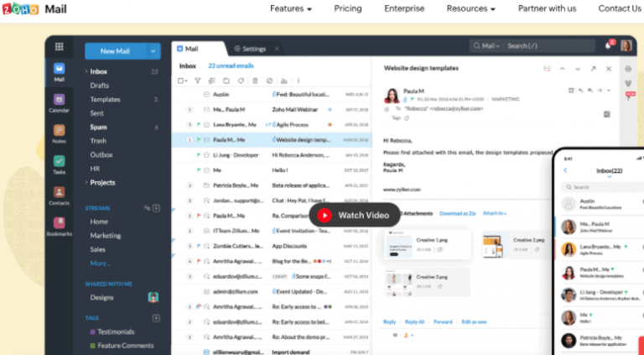Open the Calendar module in sidebar
644x355 pixels.
tap(60, 103)
